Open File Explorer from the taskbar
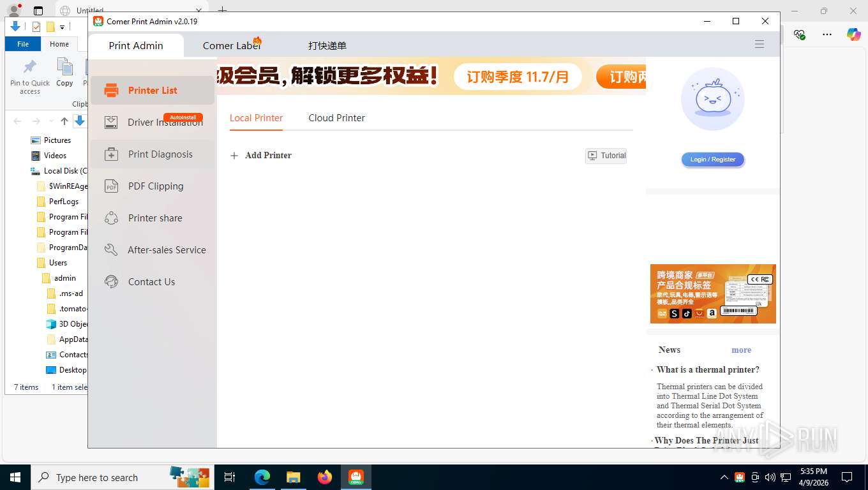The image size is (868, 490). (293, 477)
